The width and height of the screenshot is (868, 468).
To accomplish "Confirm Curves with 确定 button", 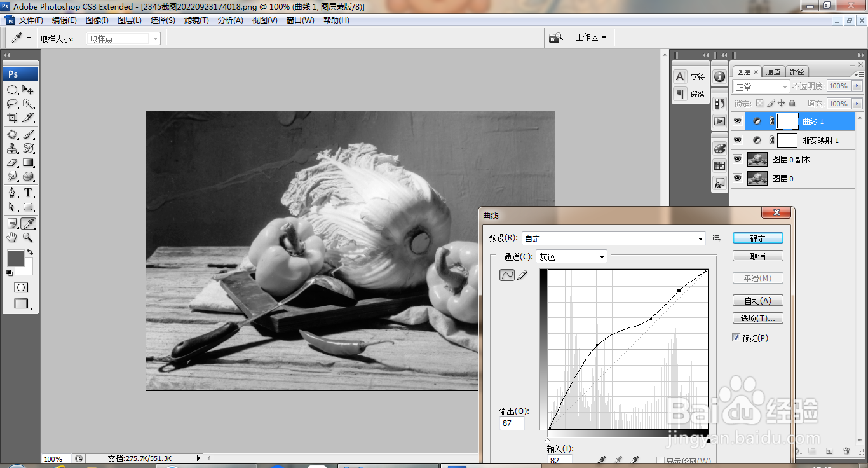I will point(757,238).
